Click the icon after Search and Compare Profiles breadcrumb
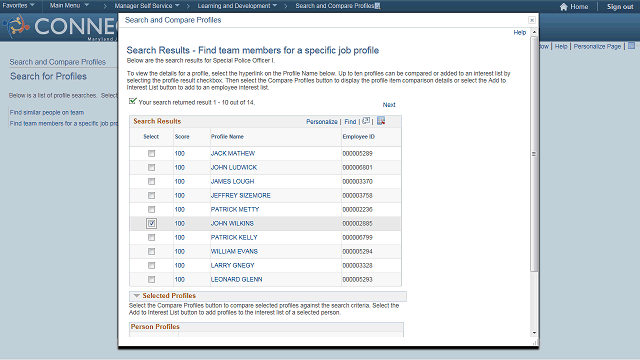 (378, 6)
